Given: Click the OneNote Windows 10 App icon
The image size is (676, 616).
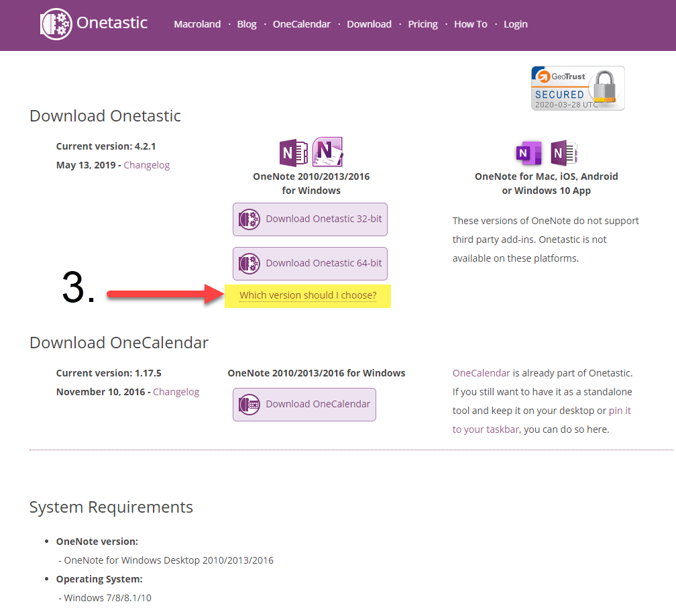Looking at the screenshot, I should [x=564, y=153].
